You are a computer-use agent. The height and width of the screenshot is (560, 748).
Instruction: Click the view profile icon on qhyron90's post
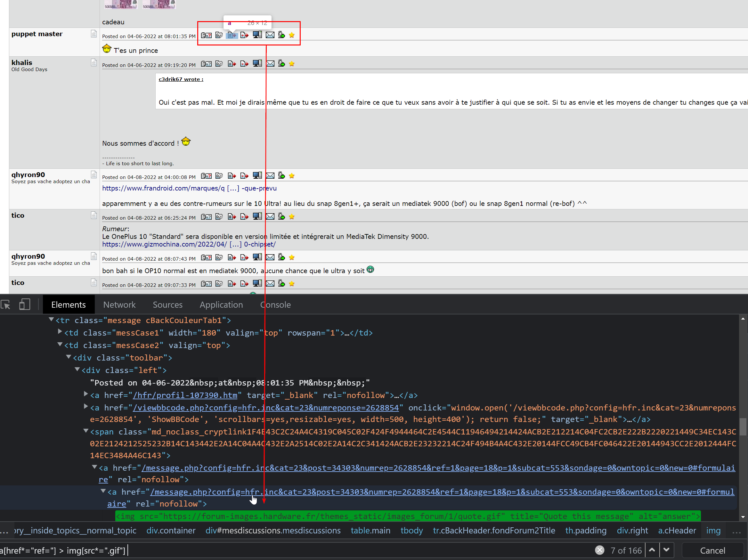206,176
